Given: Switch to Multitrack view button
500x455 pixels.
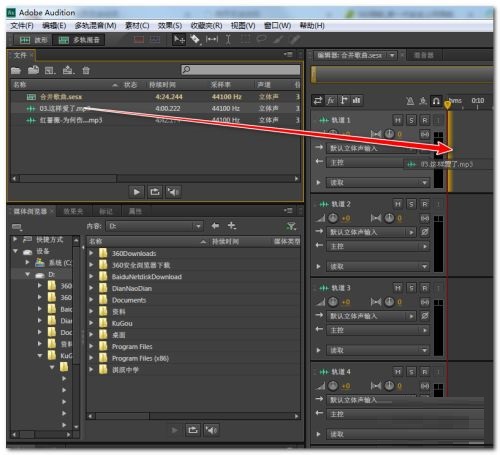Looking at the screenshot, I should [x=79, y=40].
